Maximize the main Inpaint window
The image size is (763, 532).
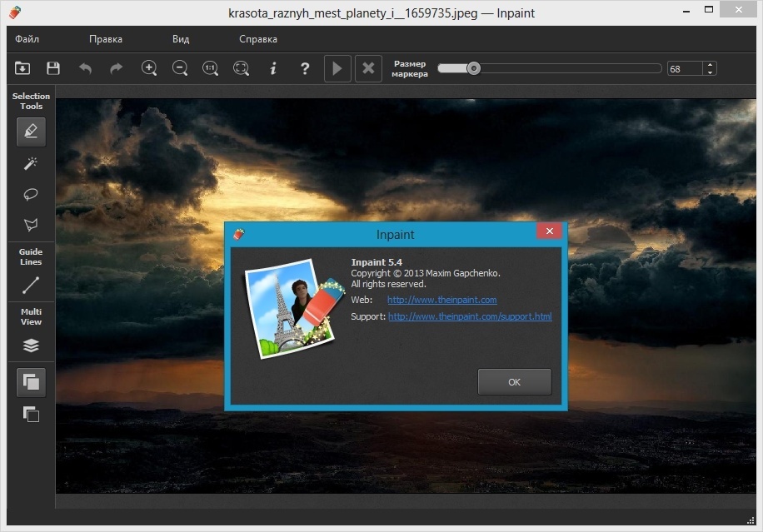point(709,10)
